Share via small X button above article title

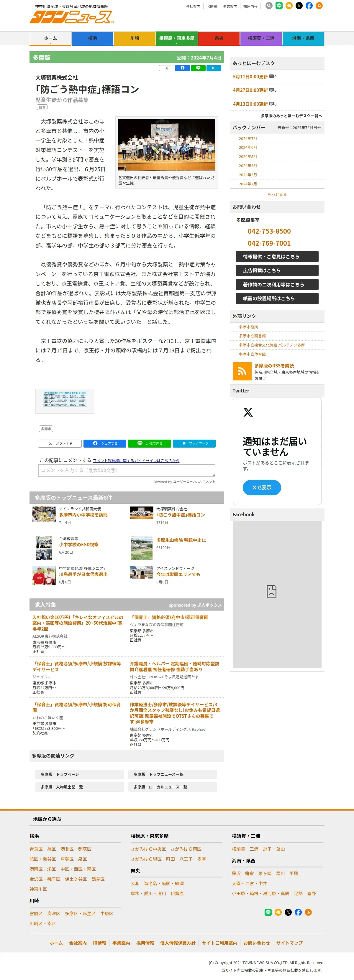166,68
